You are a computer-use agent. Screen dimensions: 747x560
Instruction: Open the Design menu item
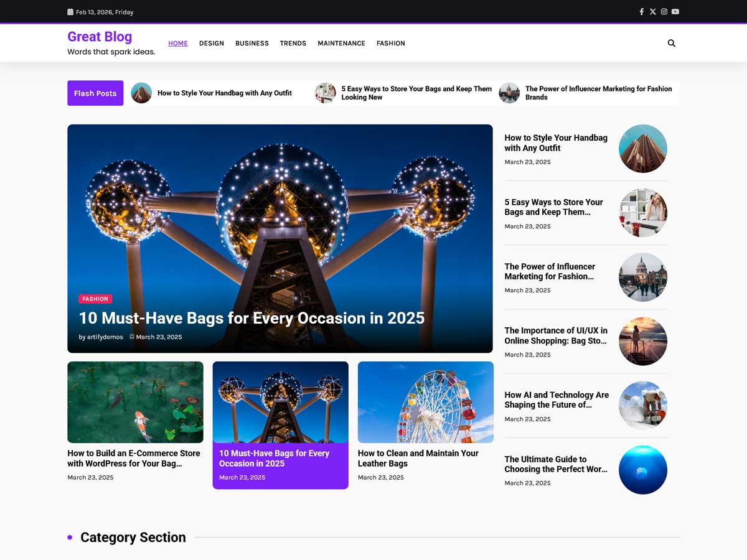coord(211,44)
